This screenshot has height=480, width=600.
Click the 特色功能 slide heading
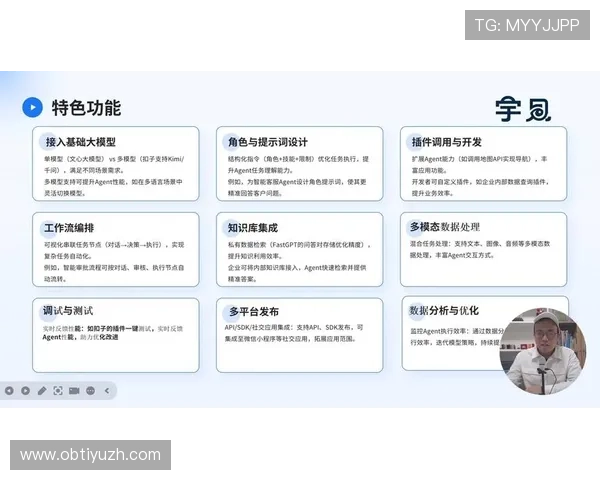pyautogui.click(x=86, y=108)
